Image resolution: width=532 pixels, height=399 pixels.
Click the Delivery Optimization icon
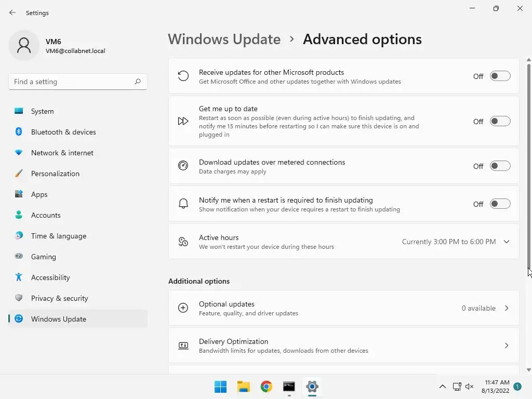(x=183, y=345)
